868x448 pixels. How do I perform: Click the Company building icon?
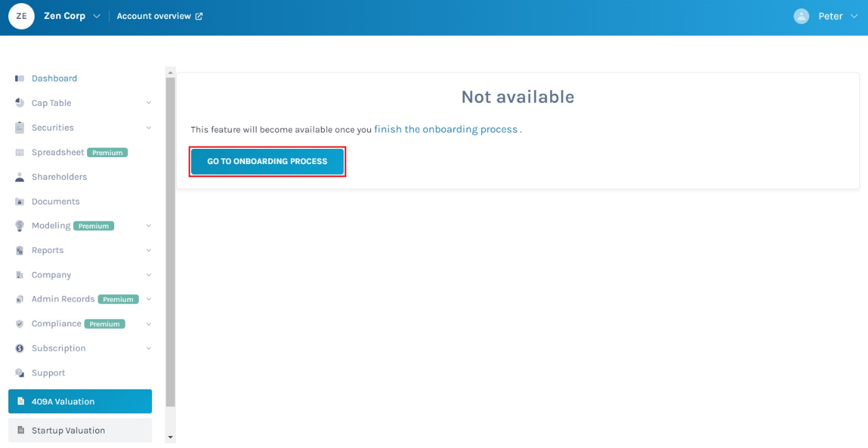tap(20, 275)
